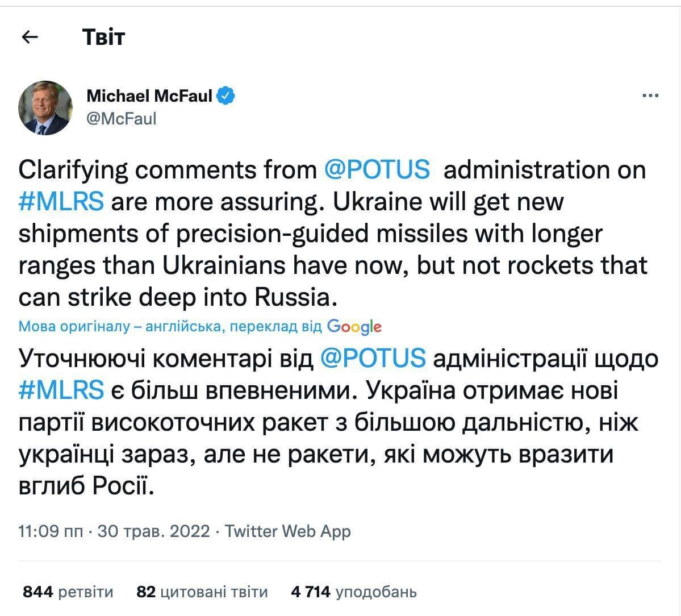Click @POTUS mention in English tweet text
This screenshot has width=681, height=616.
[377, 169]
